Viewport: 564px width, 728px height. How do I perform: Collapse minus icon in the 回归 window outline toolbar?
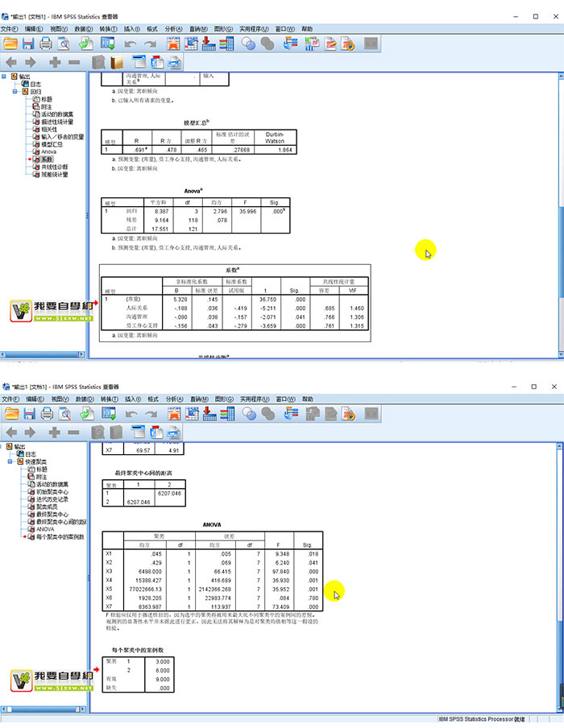coord(74,62)
